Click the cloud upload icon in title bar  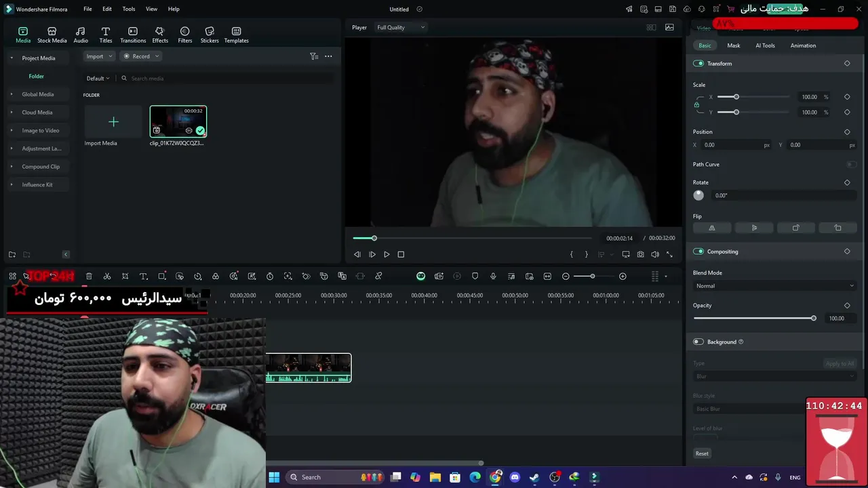pyautogui.click(x=687, y=9)
